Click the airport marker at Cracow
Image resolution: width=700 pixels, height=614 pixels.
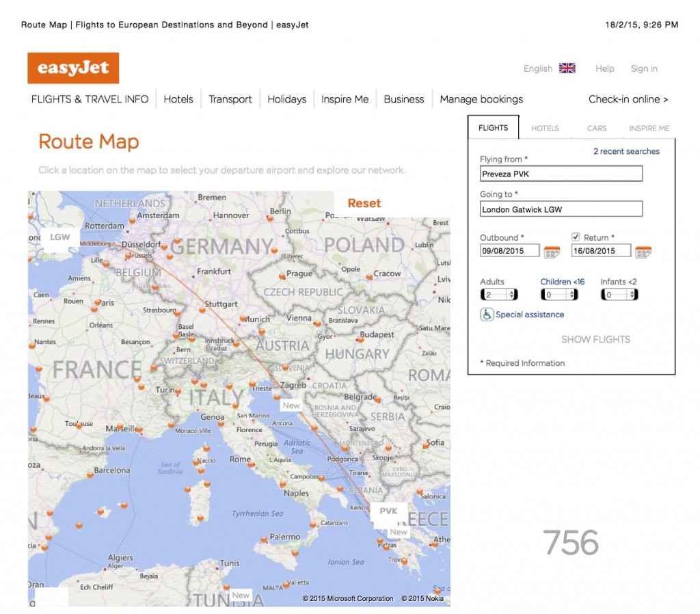point(369,277)
